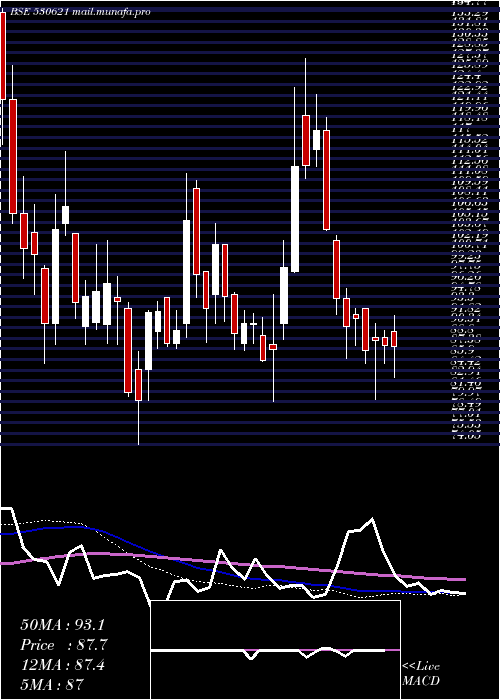Click the <<Live MACD label
This screenshot has height=700, width=500.
pos(421,674)
